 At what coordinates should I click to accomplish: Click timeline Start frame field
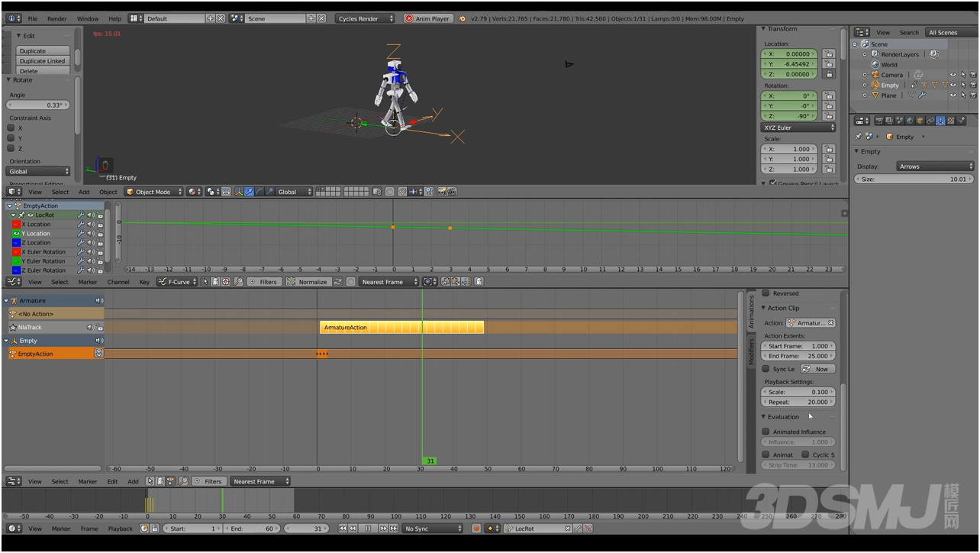click(x=192, y=529)
